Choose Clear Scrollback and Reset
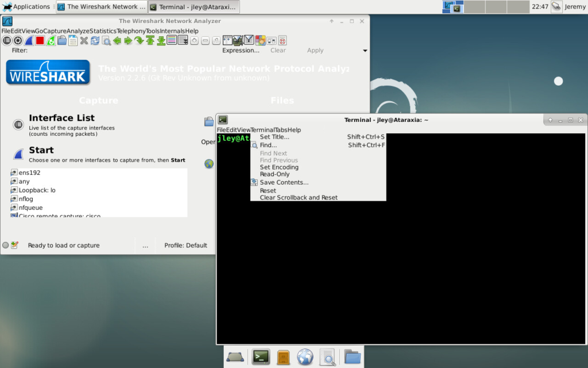The image size is (588, 368). [318, 198]
